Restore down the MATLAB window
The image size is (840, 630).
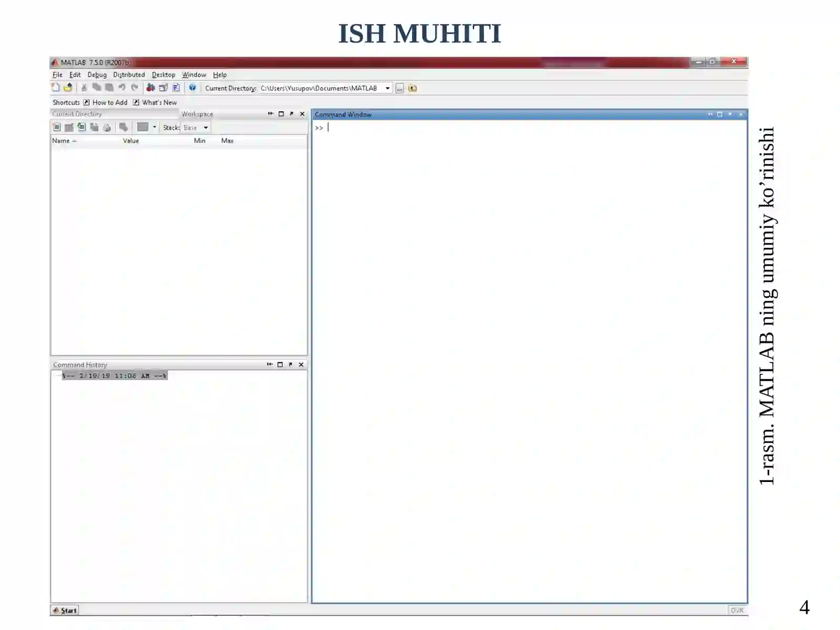click(x=712, y=62)
